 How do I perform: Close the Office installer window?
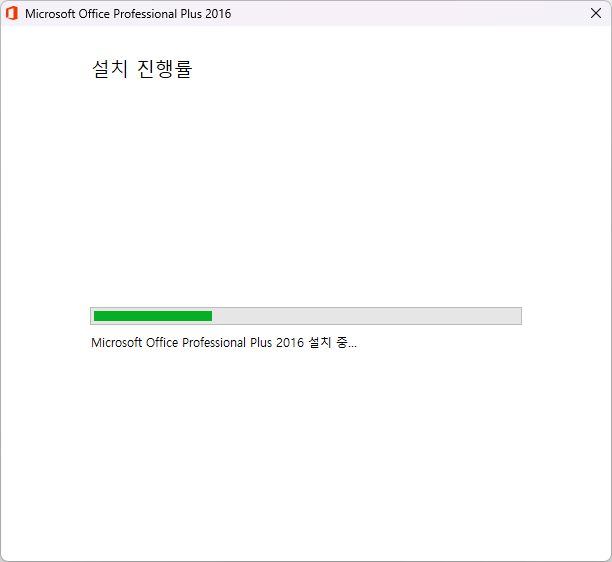pyautogui.click(x=596, y=13)
